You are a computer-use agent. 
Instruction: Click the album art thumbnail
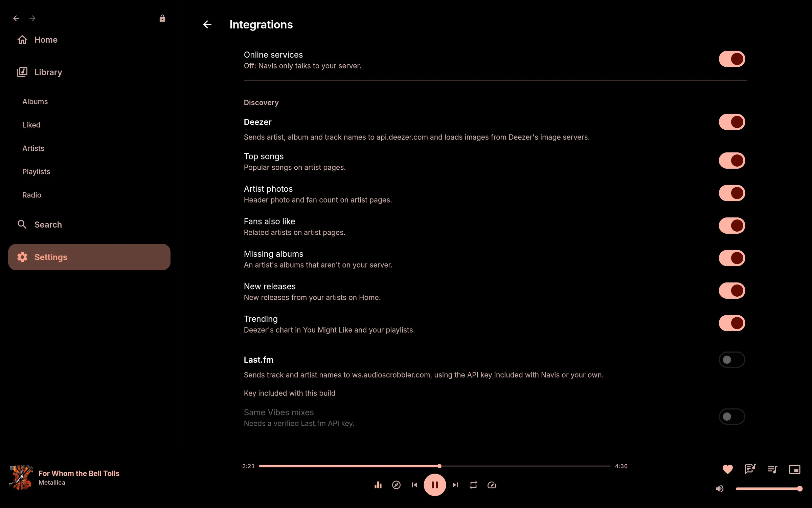(21, 478)
